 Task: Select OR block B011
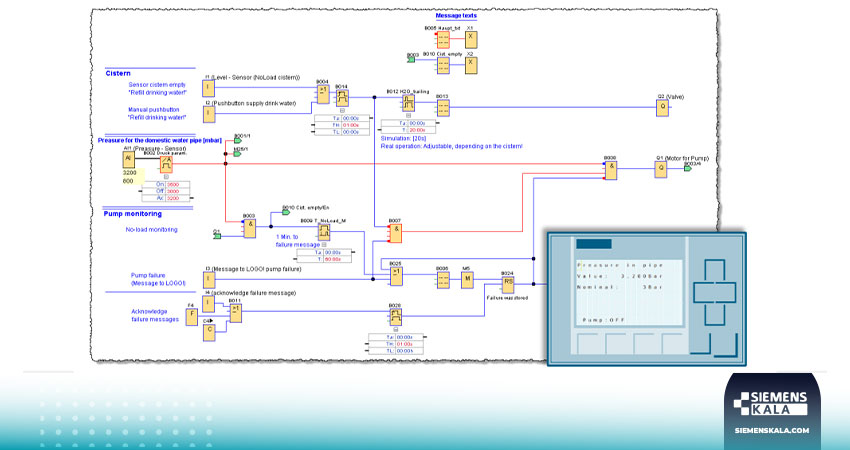coord(235,313)
